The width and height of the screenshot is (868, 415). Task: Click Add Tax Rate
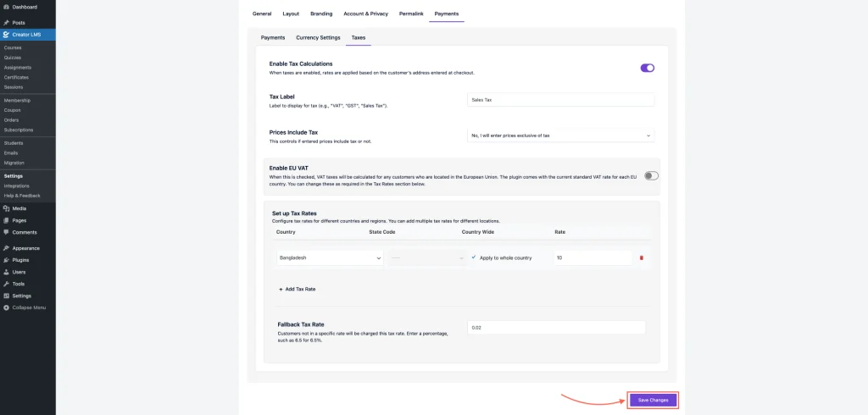coord(297,289)
